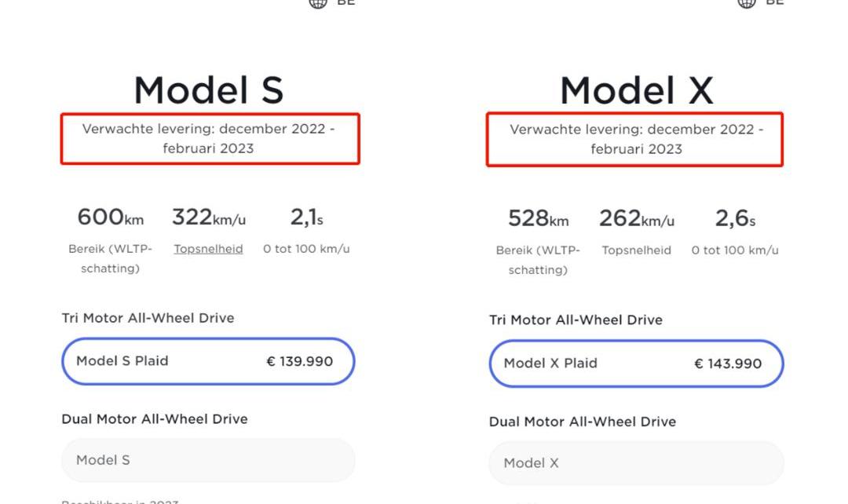Open the underlined Topsnelheid link
The height and width of the screenshot is (504, 848).
pyautogui.click(x=208, y=249)
